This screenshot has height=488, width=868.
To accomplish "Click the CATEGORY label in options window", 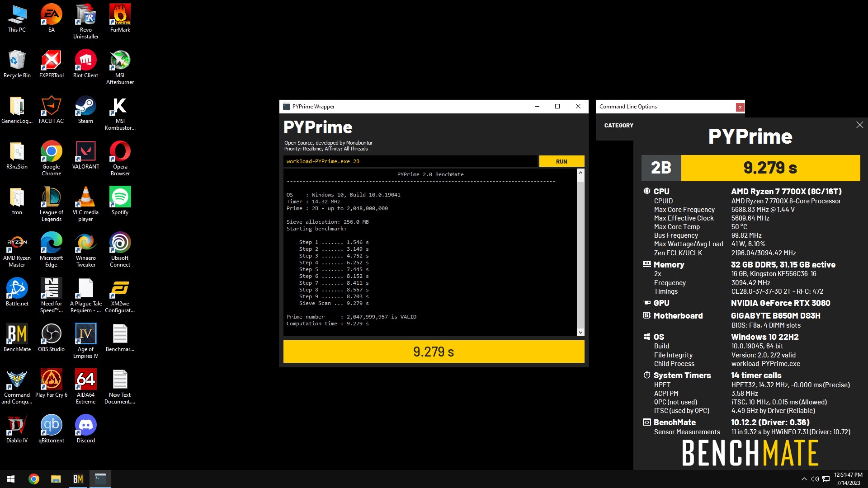I will [618, 126].
